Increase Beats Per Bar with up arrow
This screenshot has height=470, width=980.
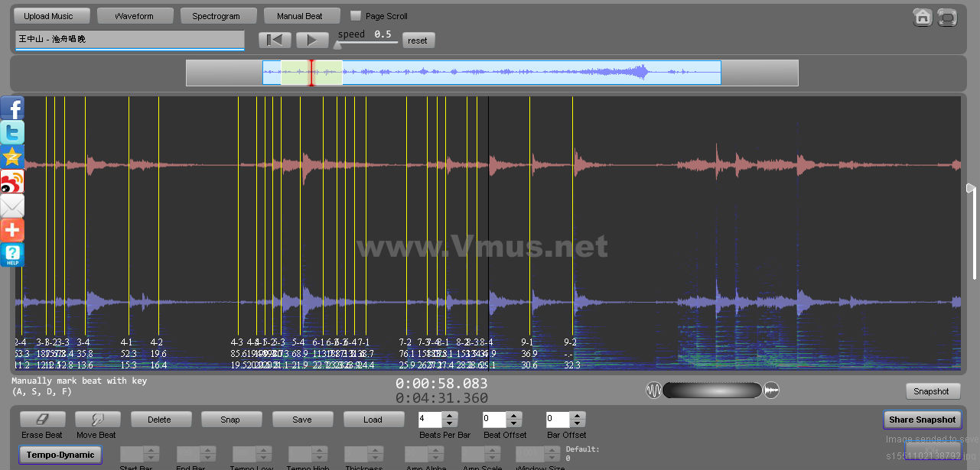tap(450, 416)
